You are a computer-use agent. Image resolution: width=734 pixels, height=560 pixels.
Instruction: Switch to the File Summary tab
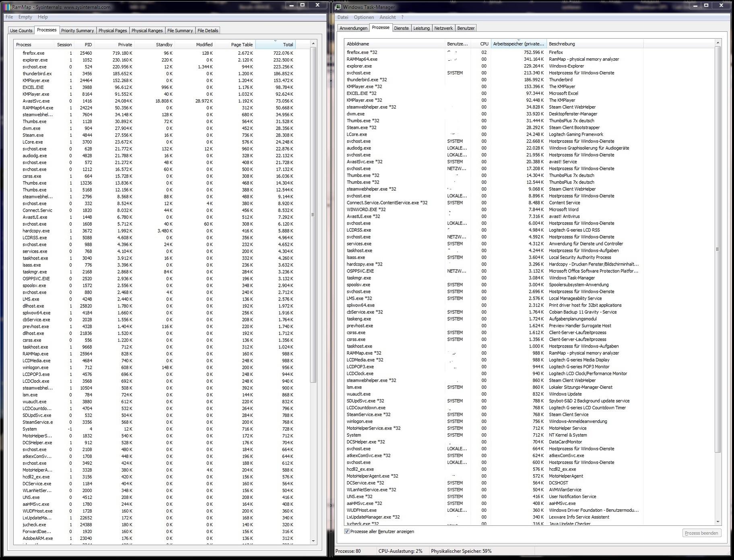180,31
